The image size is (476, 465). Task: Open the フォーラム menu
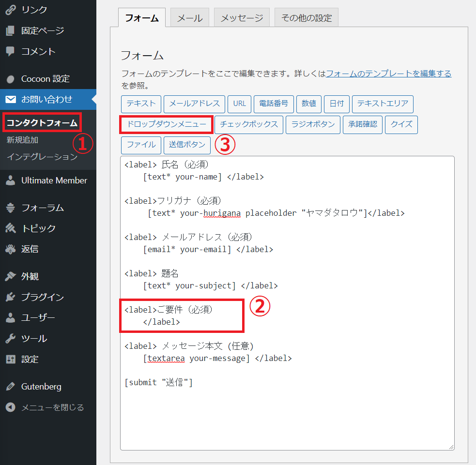tap(48, 208)
